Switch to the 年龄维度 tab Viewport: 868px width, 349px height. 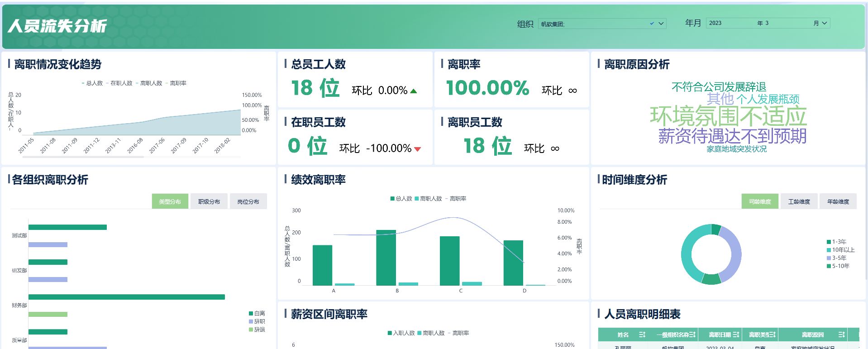pyautogui.click(x=838, y=201)
